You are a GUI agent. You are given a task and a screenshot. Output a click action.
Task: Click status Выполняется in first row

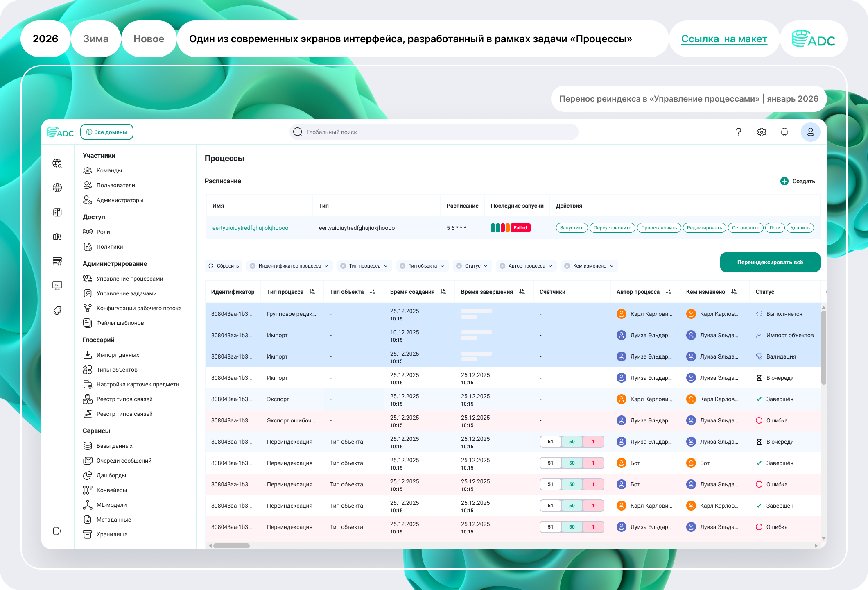[779, 314]
